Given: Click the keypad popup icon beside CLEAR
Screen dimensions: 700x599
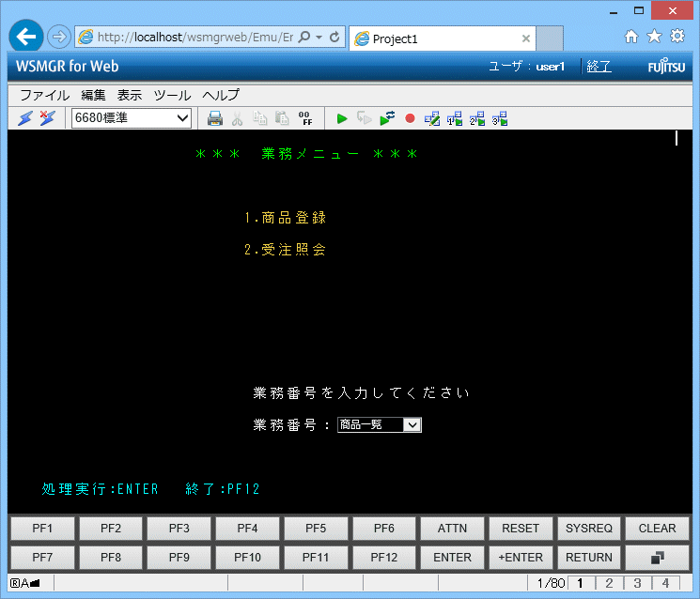Looking at the screenshot, I should point(657,558).
